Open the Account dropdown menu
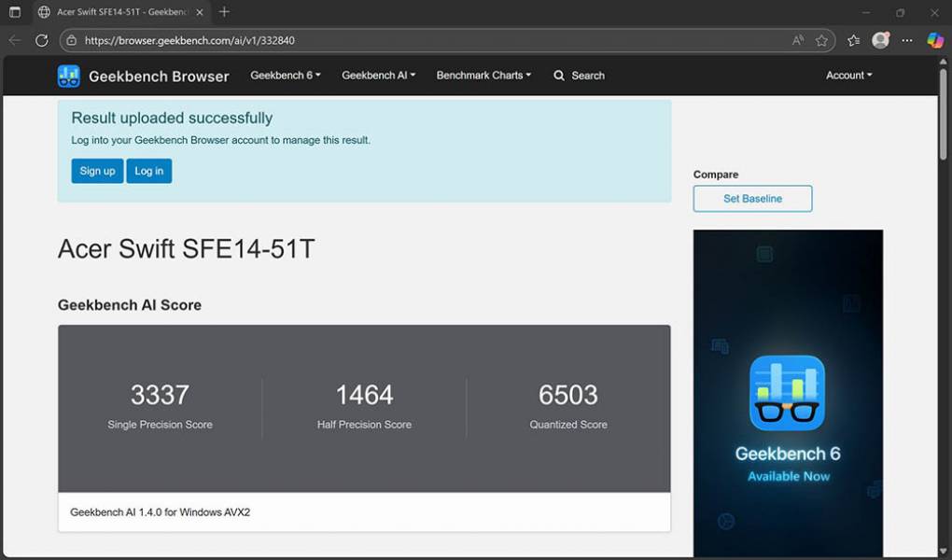This screenshot has height=560, width=952. pos(848,76)
